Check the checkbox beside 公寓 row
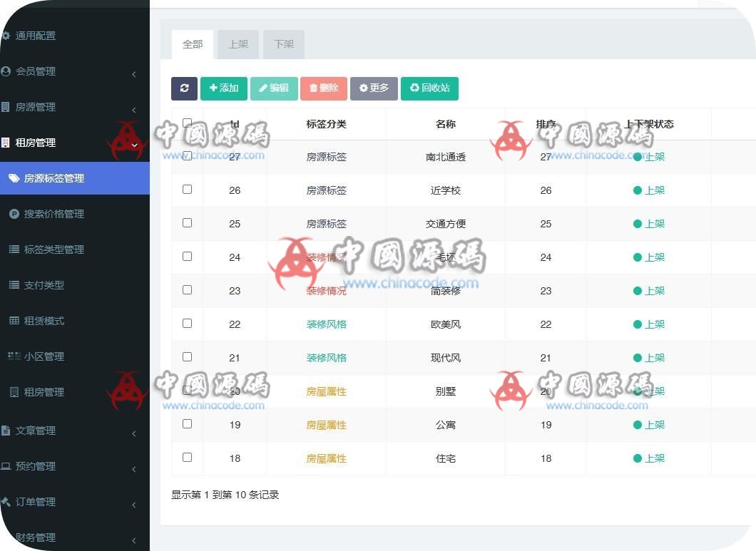756x551 pixels. point(187,423)
